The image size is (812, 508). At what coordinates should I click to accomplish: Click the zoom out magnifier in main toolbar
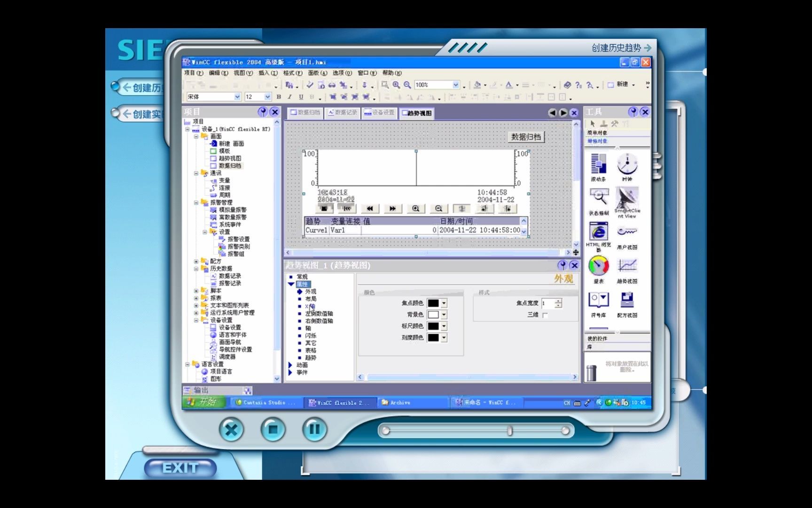[407, 85]
